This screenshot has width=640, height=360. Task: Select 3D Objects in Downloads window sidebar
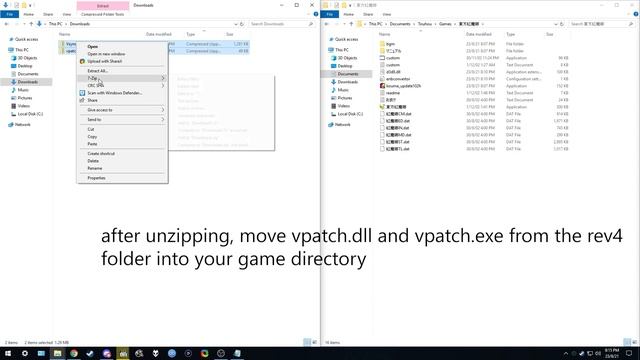27,58
